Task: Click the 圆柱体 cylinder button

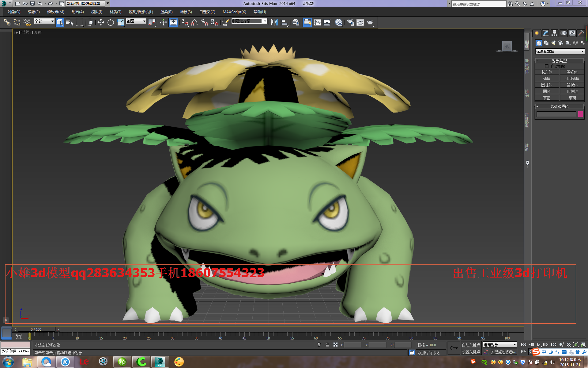Action: [547, 85]
